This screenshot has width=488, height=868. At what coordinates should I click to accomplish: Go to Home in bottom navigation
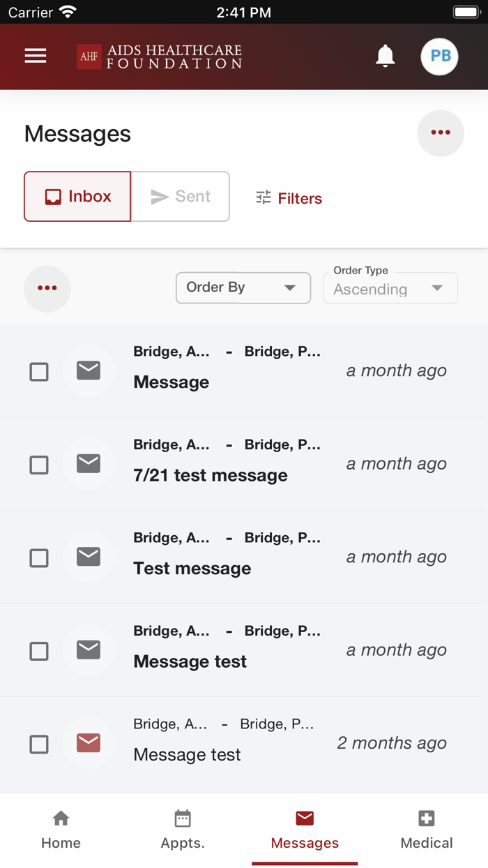point(61,829)
